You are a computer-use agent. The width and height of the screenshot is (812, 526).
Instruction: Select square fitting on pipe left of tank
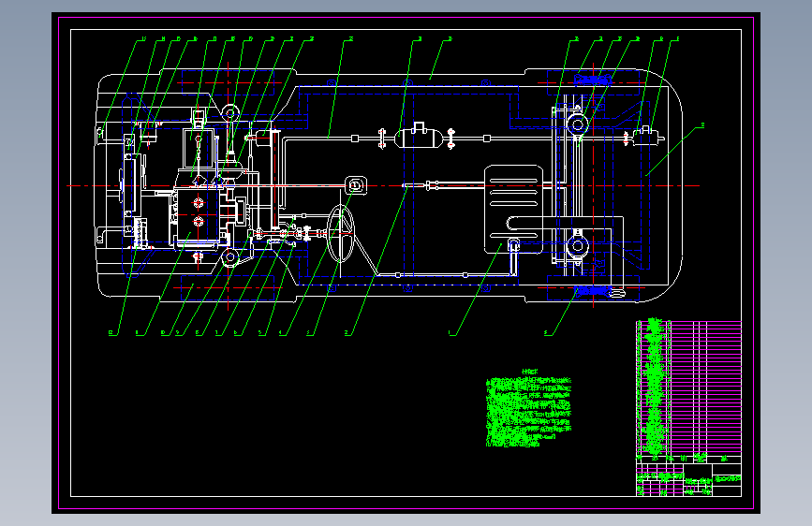(x=355, y=139)
